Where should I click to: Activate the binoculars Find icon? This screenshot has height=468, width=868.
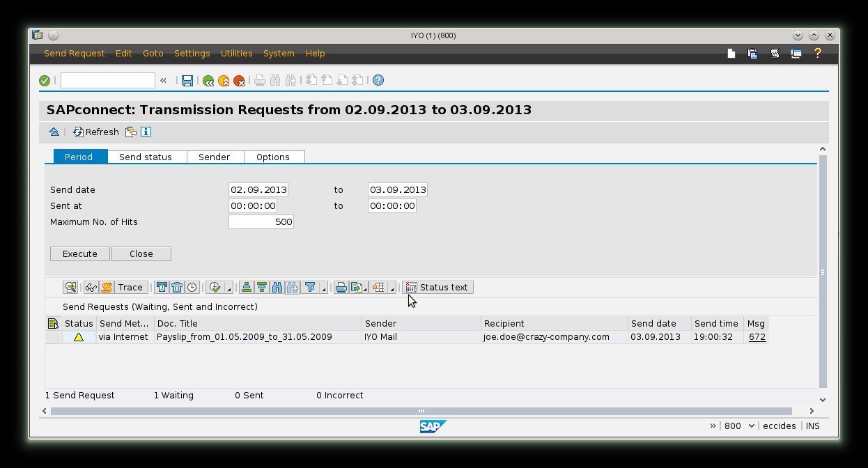(x=276, y=287)
